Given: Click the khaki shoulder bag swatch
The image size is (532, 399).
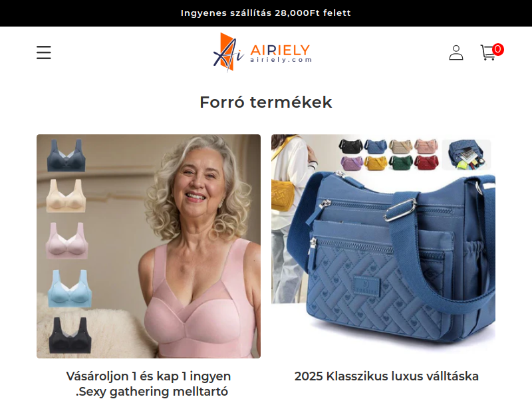Looking at the screenshot, I should (x=401, y=146).
